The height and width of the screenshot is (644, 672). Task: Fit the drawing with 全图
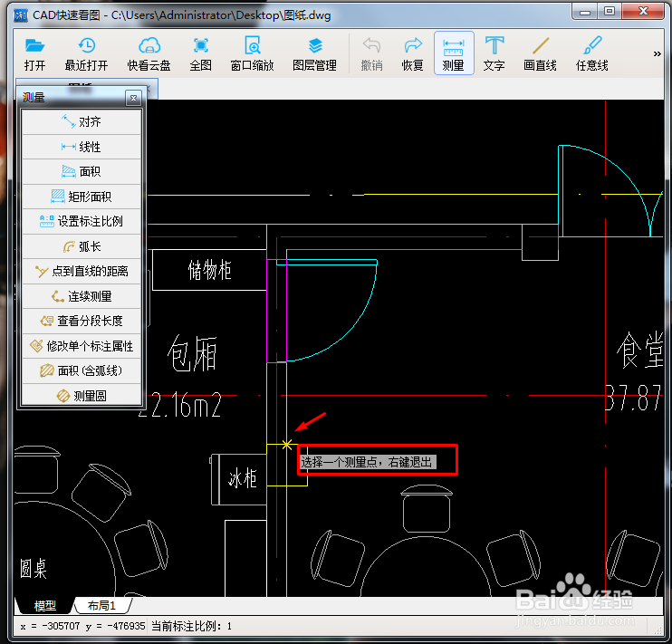pyautogui.click(x=200, y=54)
